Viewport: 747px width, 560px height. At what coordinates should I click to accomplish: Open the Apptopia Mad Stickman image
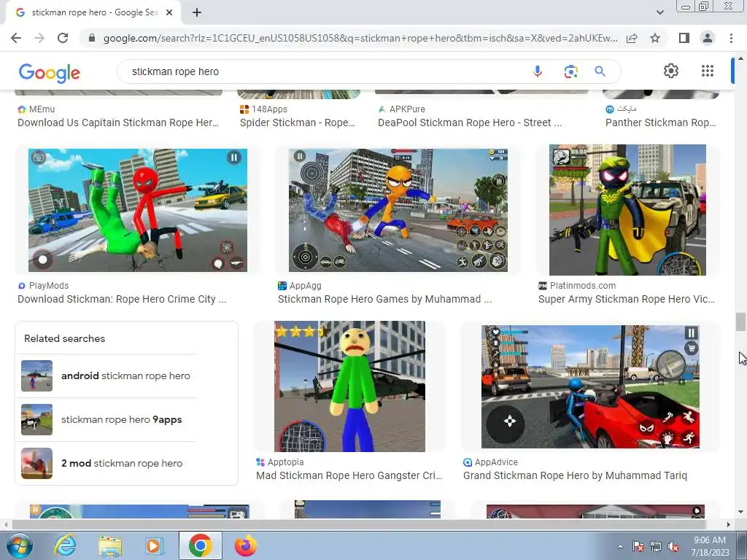coord(349,386)
